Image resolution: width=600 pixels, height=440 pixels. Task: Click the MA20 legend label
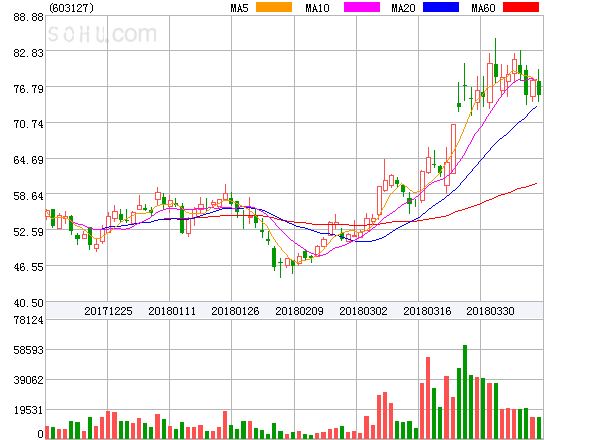403,8
